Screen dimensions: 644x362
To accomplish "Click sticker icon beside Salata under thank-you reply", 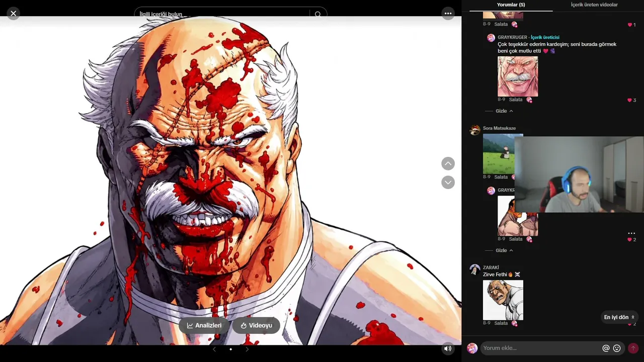I will point(529,100).
